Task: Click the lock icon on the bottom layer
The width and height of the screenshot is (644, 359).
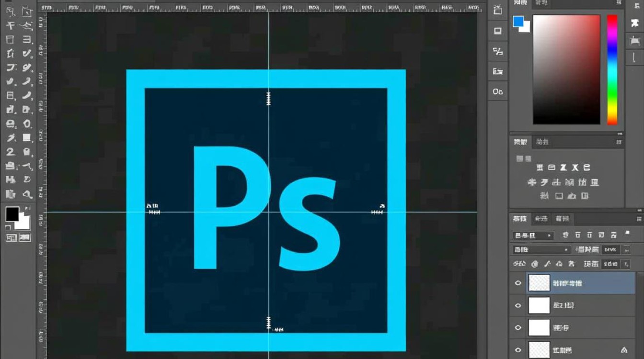Action: click(624, 350)
